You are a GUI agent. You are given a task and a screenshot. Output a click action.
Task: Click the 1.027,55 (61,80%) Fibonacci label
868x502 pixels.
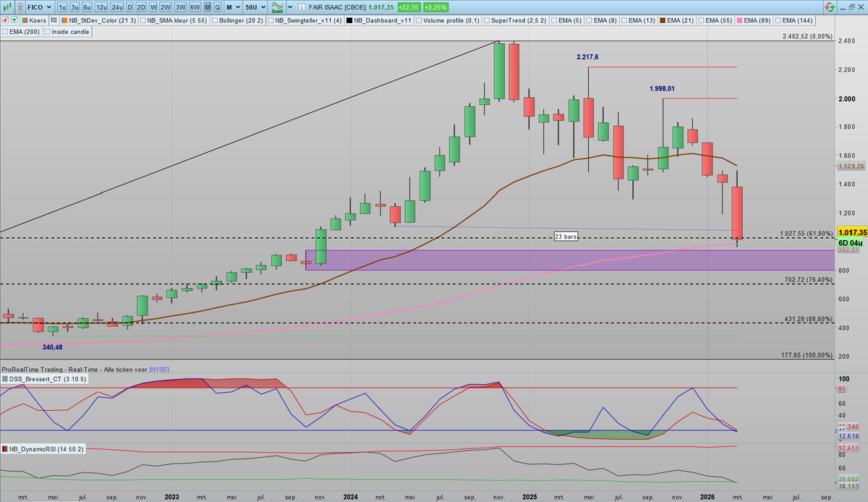coord(806,234)
